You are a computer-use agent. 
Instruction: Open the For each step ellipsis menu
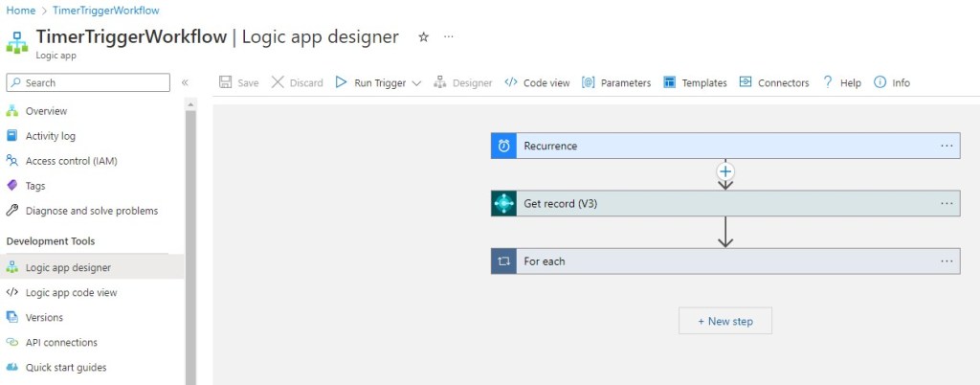[947, 260]
